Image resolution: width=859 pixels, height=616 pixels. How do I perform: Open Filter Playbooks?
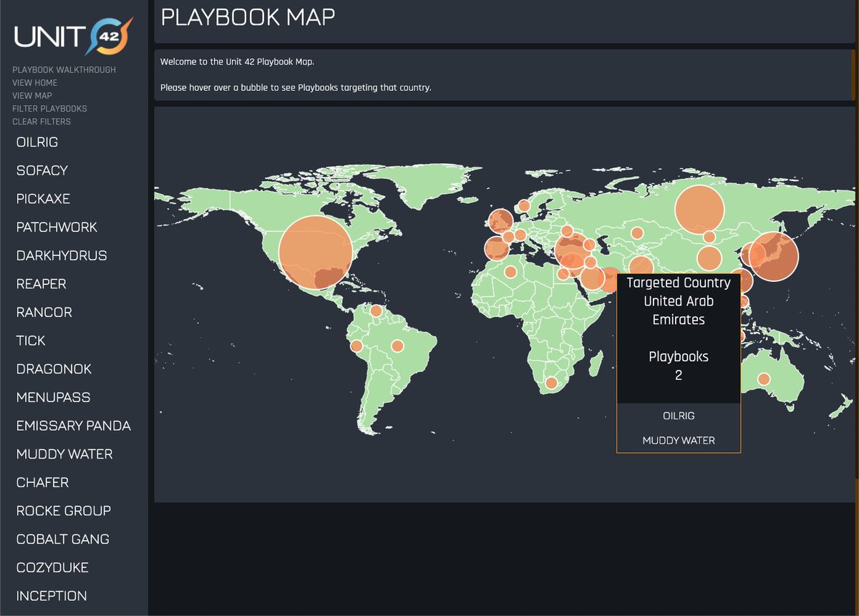pos(49,109)
